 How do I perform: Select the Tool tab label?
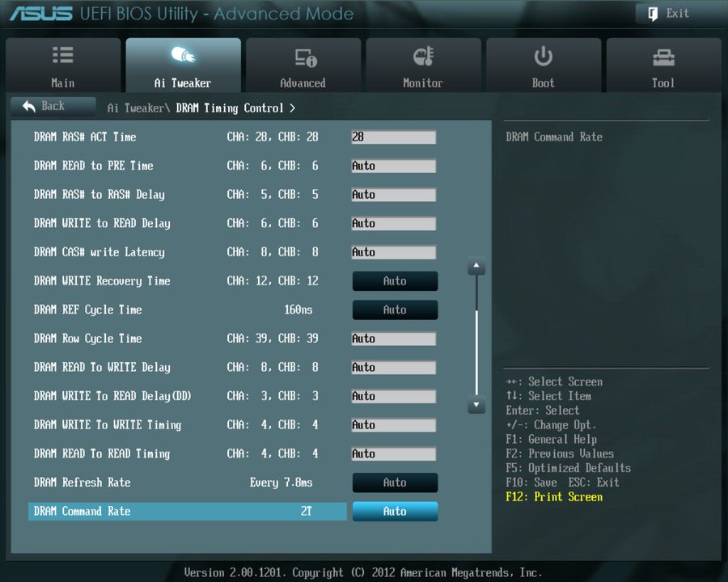663,83
